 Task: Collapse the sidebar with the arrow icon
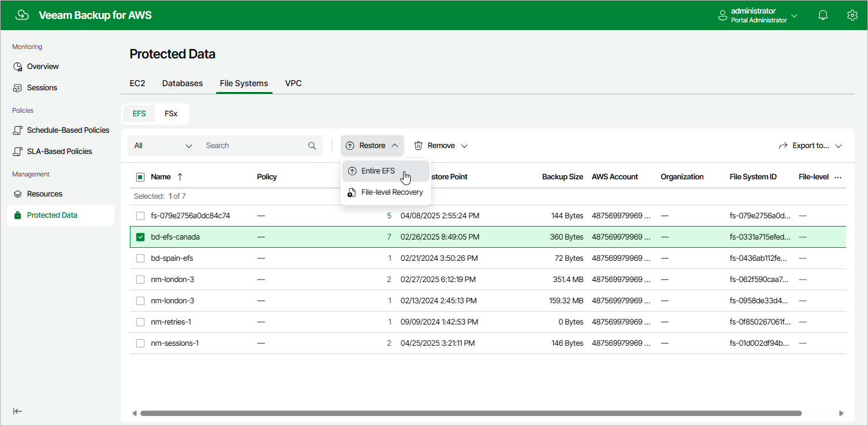click(x=18, y=411)
